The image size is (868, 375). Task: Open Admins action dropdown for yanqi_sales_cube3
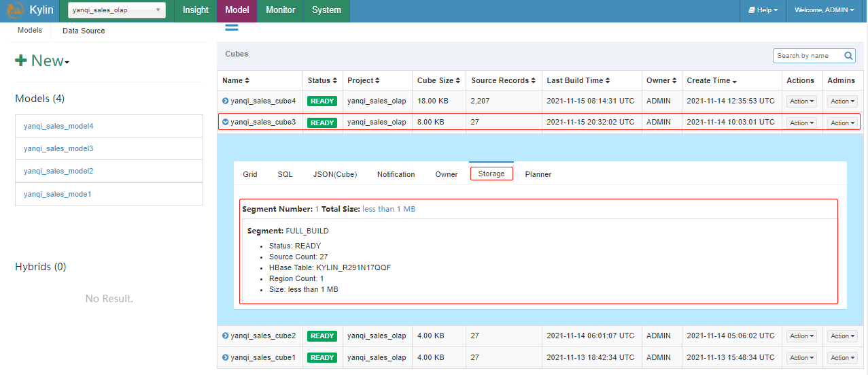842,123
